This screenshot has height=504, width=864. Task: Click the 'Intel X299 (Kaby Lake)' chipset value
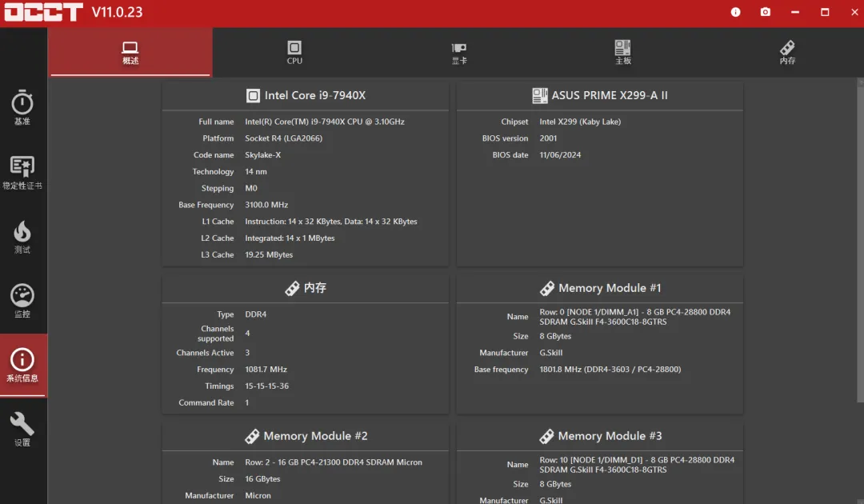click(580, 122)
